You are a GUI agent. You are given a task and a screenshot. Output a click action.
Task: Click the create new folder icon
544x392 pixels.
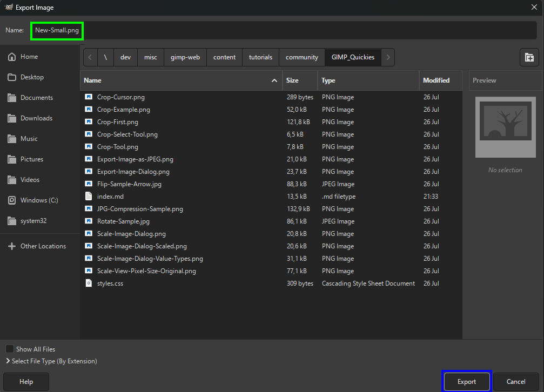pyautogui.click(x=530, y=57)
